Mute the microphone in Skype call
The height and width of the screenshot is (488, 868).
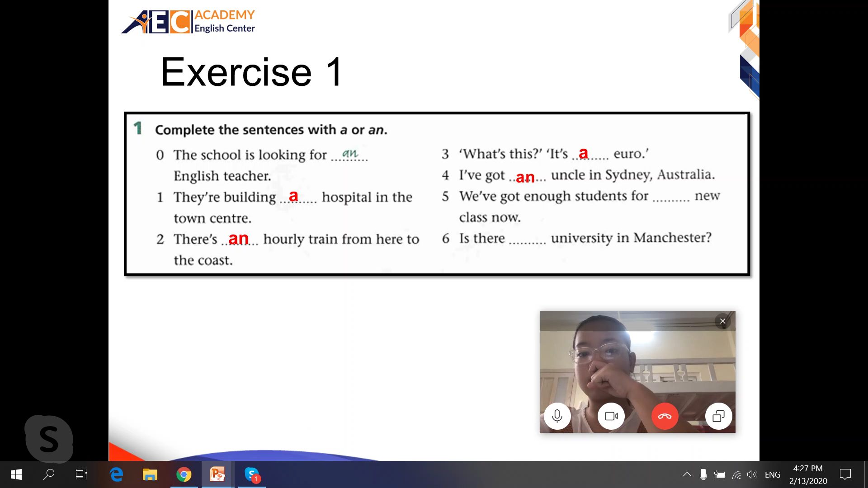tap(557, 416)
